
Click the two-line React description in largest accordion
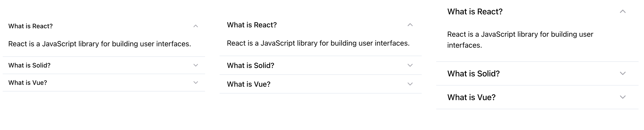tap(520, 40)
